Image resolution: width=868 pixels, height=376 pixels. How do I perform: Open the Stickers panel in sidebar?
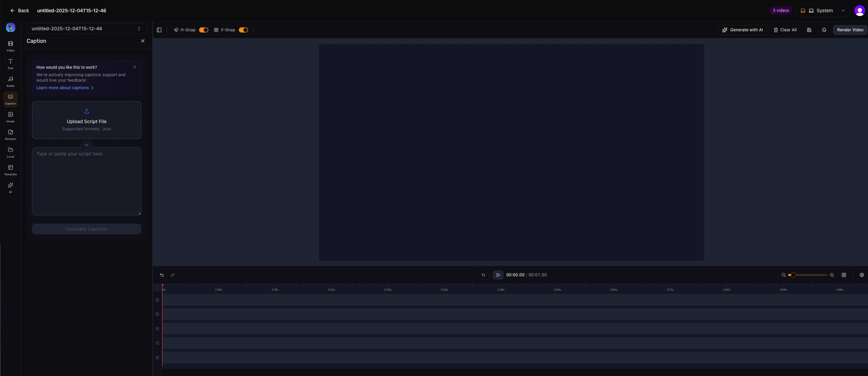[x=11, y=134]
